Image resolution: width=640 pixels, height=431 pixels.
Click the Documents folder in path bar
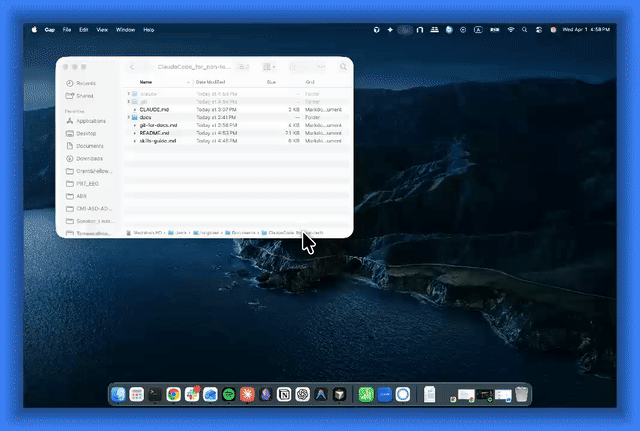240,233
